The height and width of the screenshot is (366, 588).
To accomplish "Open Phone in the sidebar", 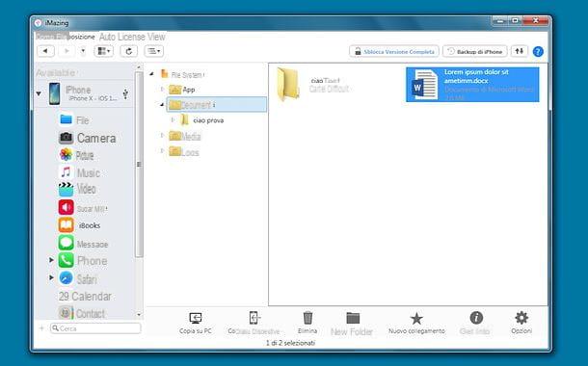I will [83, 261].
